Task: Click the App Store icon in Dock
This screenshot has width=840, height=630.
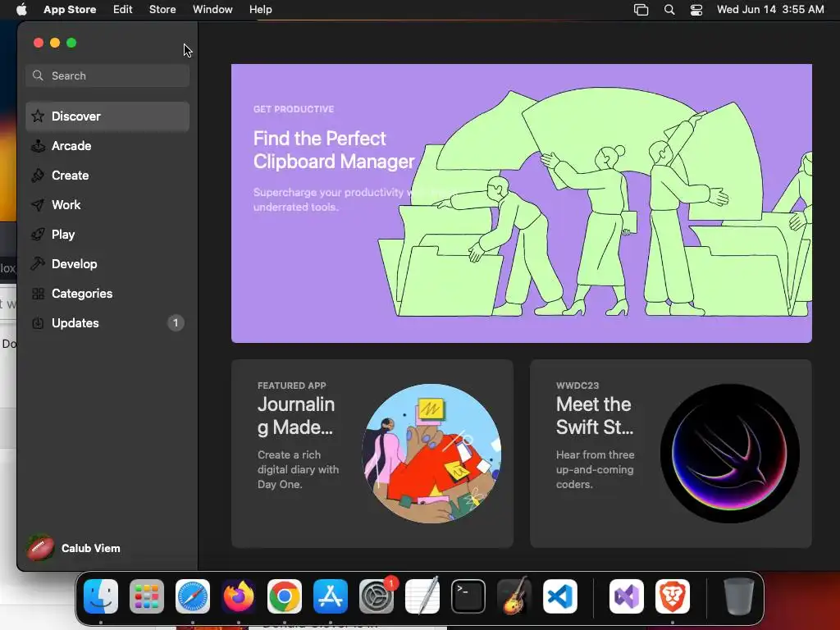Action: click(331, 596)
